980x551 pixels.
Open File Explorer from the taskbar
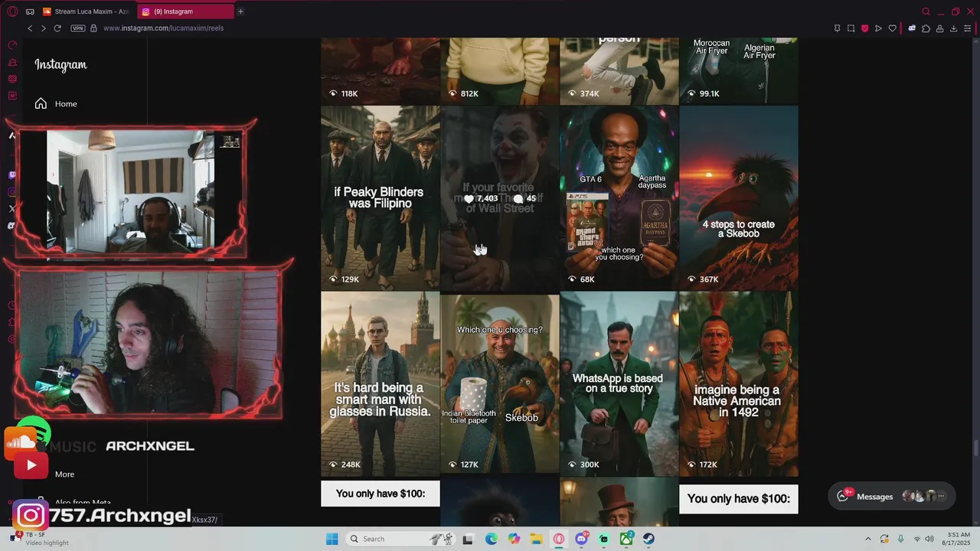point(537,539)
